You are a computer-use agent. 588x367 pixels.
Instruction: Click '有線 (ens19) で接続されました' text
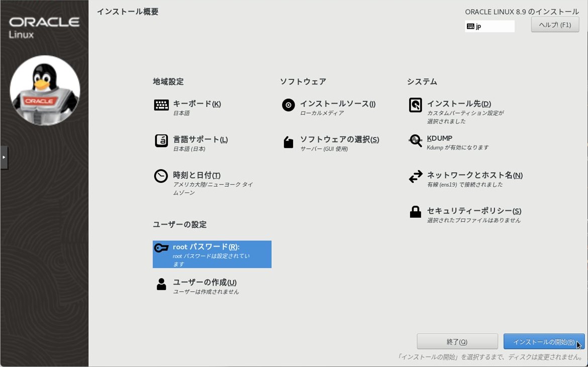click(465, 185)
